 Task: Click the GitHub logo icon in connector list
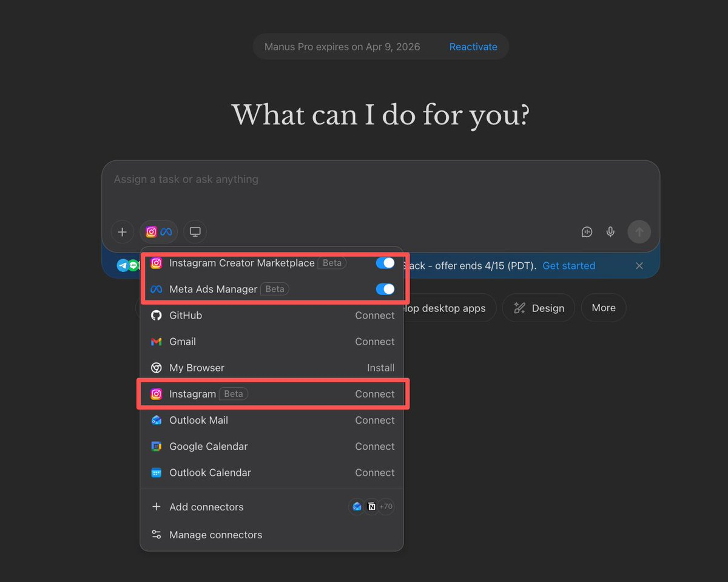click(x=156, y=316)
